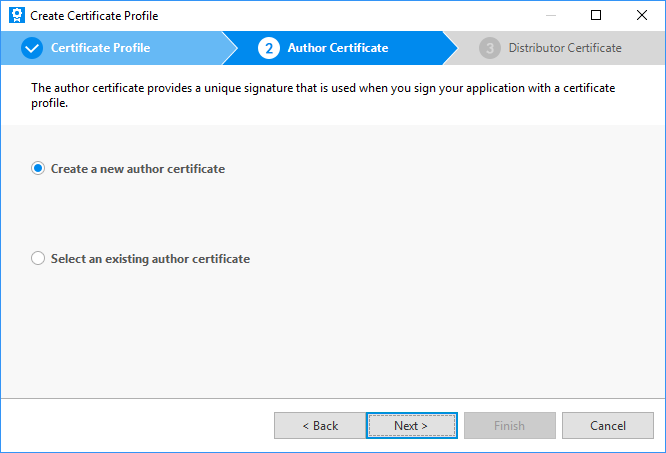
Task: Click the 'Create Certificate Profile' title bar text
Action: (x=94, y=16)
